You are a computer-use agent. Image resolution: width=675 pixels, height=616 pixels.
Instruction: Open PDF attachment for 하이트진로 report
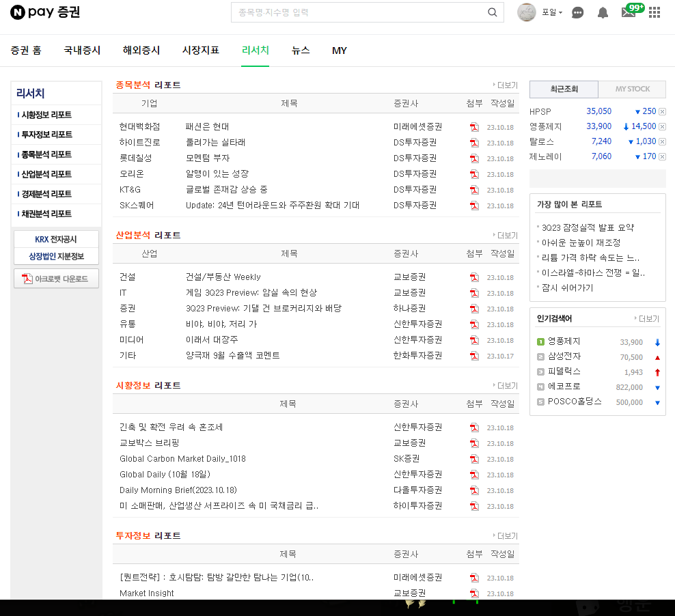tap(474, 143)
